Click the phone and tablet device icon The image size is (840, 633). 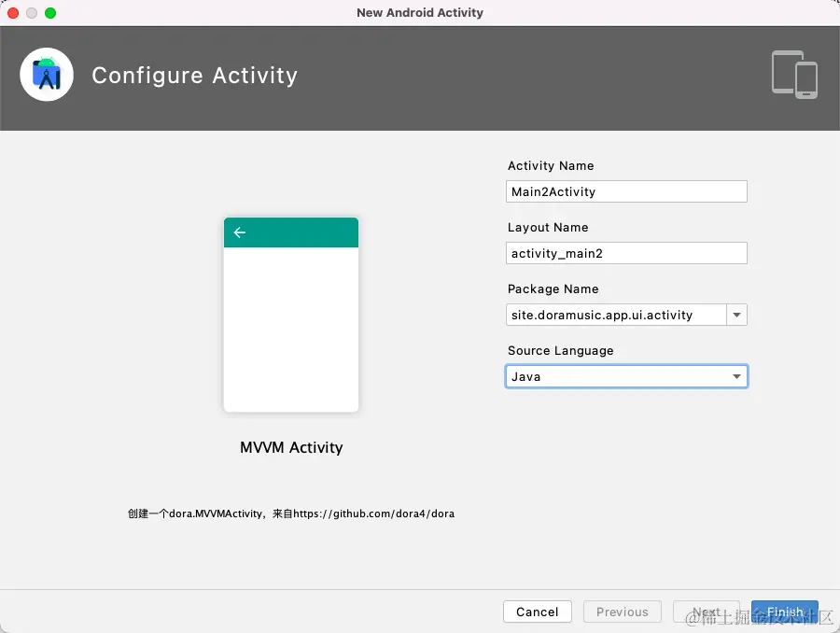pos(794,74)
